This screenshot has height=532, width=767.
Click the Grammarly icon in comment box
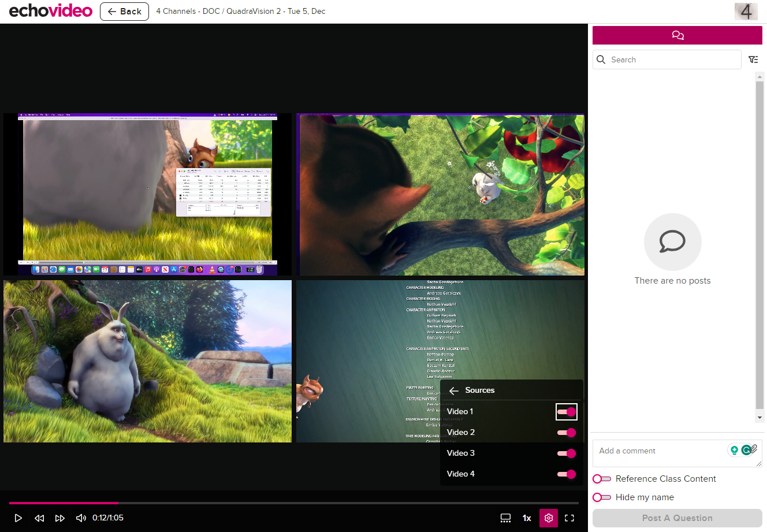(x=747, y=450)
